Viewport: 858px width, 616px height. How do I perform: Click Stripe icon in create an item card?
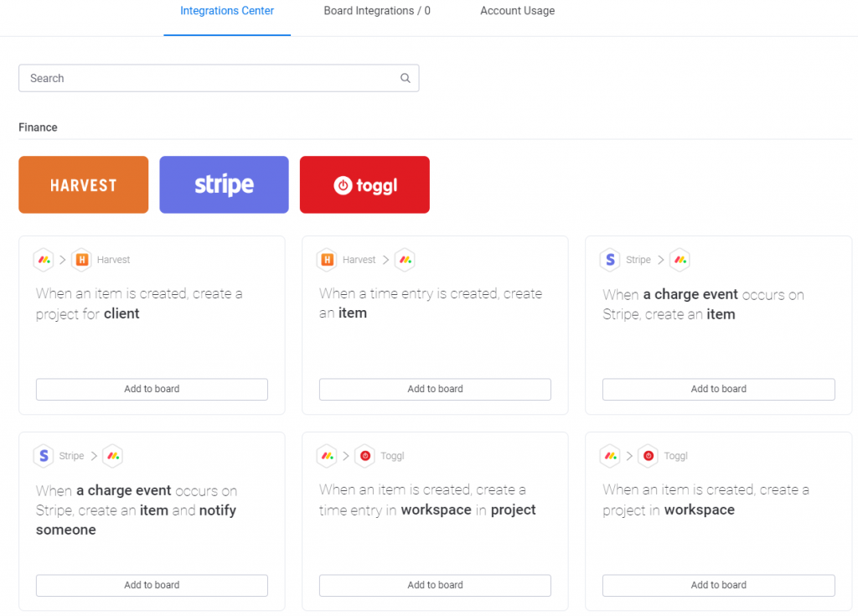click(610, 260)
